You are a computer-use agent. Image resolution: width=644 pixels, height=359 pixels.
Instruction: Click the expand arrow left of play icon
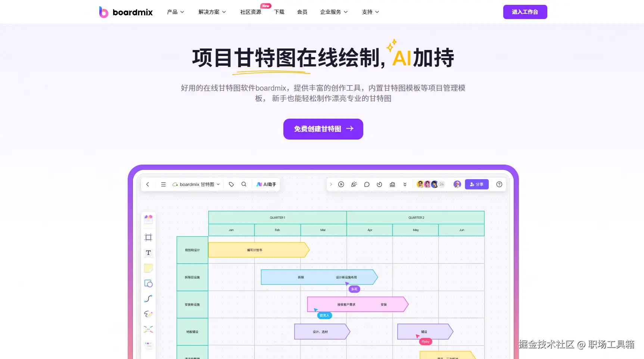[x=331, y=184]
